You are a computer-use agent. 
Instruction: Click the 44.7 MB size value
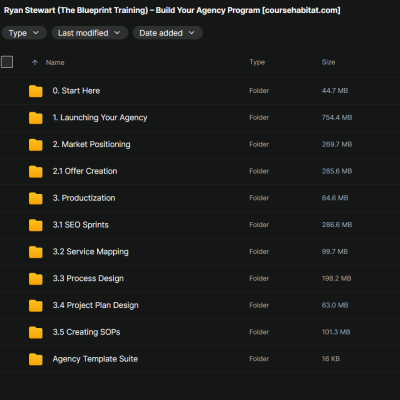pyautogui.click(x=335, y=91)
